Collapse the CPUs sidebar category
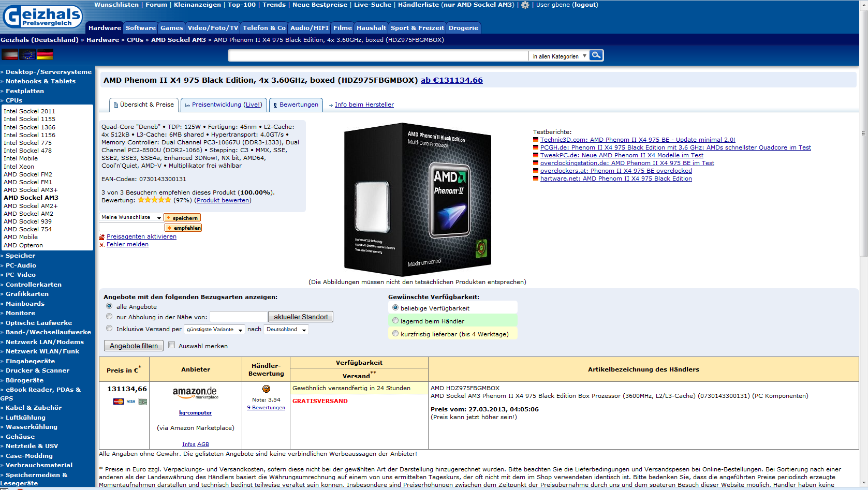 [x=14, y=100]
